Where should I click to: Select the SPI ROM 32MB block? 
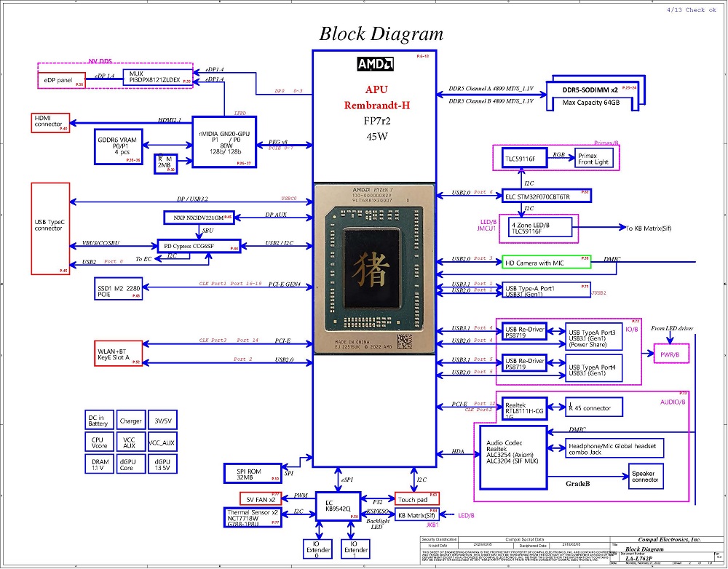253,474
